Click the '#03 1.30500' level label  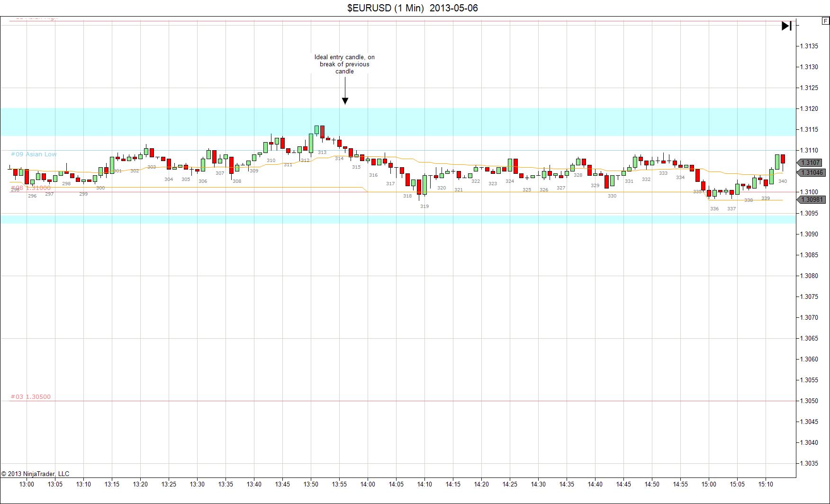point(30,397)
